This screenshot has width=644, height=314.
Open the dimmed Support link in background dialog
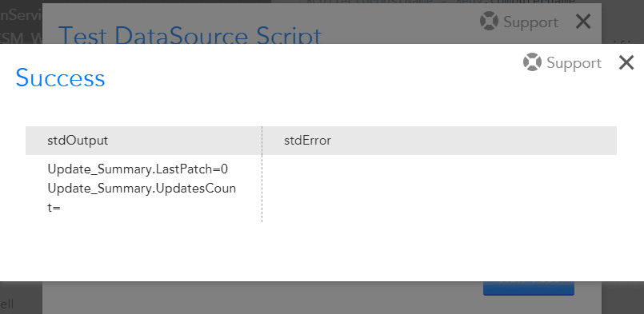pyautogui.click(x=530, y=22)
